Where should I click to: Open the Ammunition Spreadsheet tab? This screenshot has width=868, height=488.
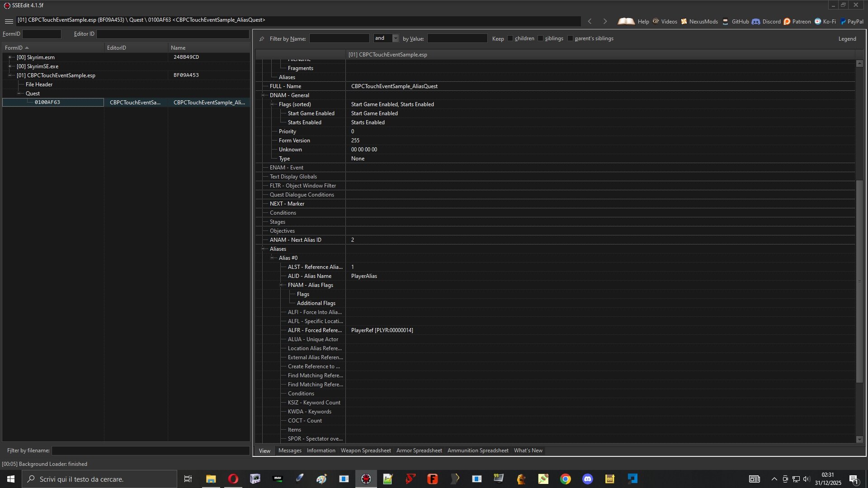point(478,450)
